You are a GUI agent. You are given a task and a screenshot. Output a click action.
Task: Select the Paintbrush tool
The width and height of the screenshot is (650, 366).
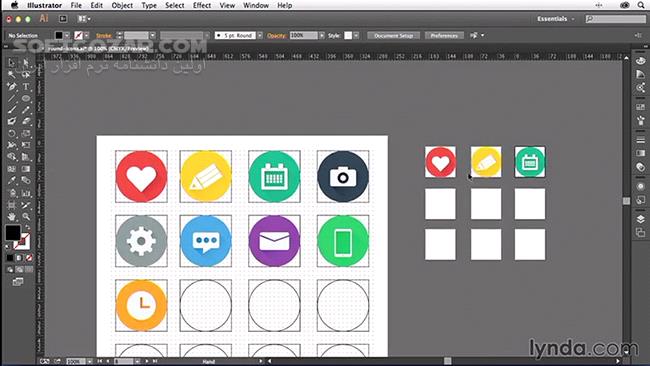coord(12,110)
